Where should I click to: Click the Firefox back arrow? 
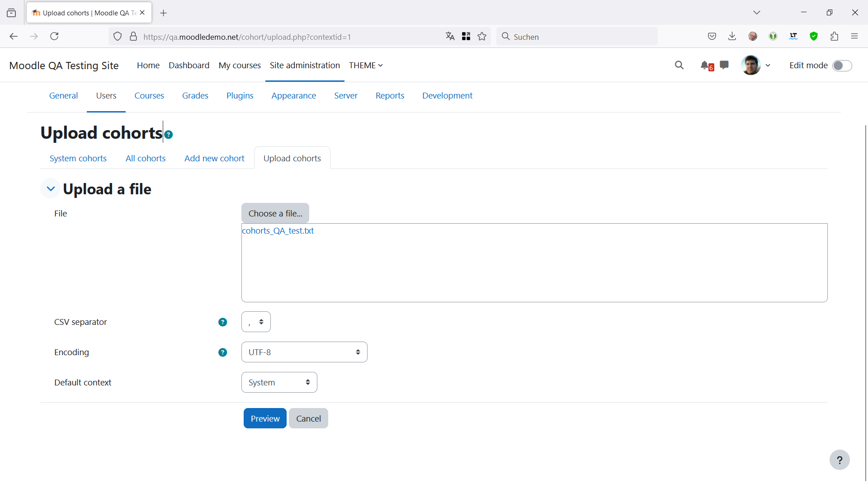coord(14,37)
